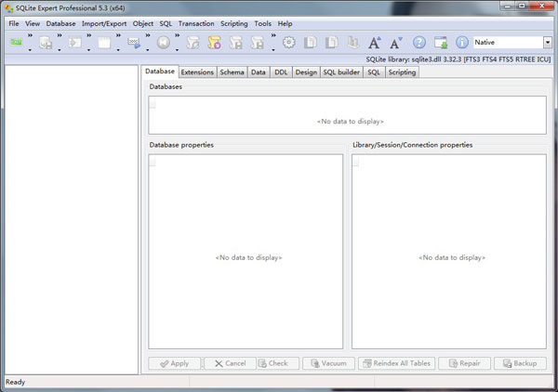Click the green SQL toolbar icon
558x392 pixels.
[16, 43]
